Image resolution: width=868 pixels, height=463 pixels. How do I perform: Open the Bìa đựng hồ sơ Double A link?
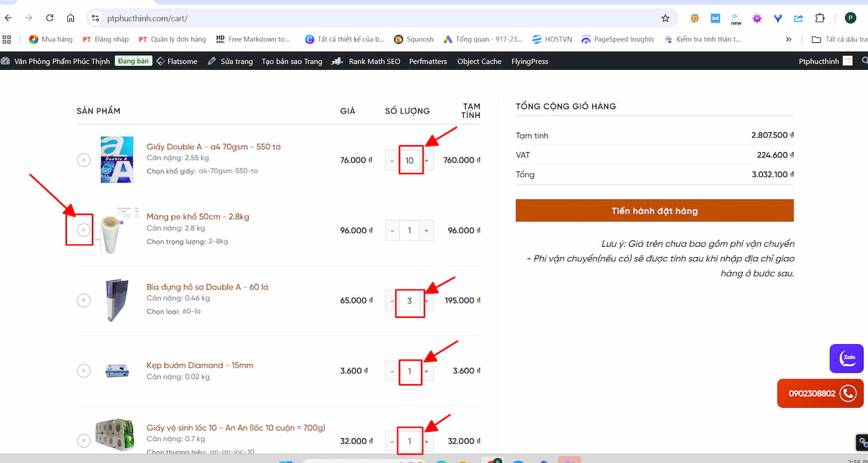tap(207, 287)
